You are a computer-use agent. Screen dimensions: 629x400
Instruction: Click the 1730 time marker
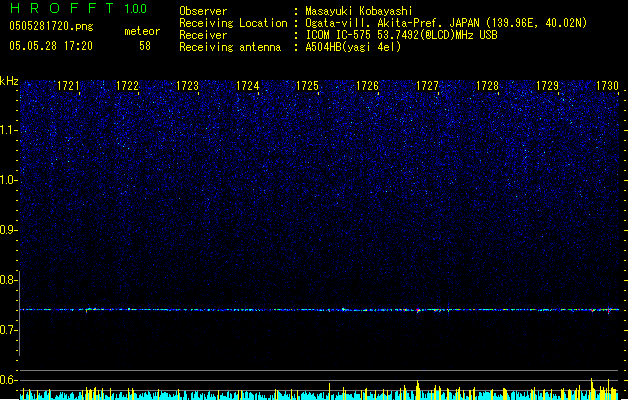[607, 86]
